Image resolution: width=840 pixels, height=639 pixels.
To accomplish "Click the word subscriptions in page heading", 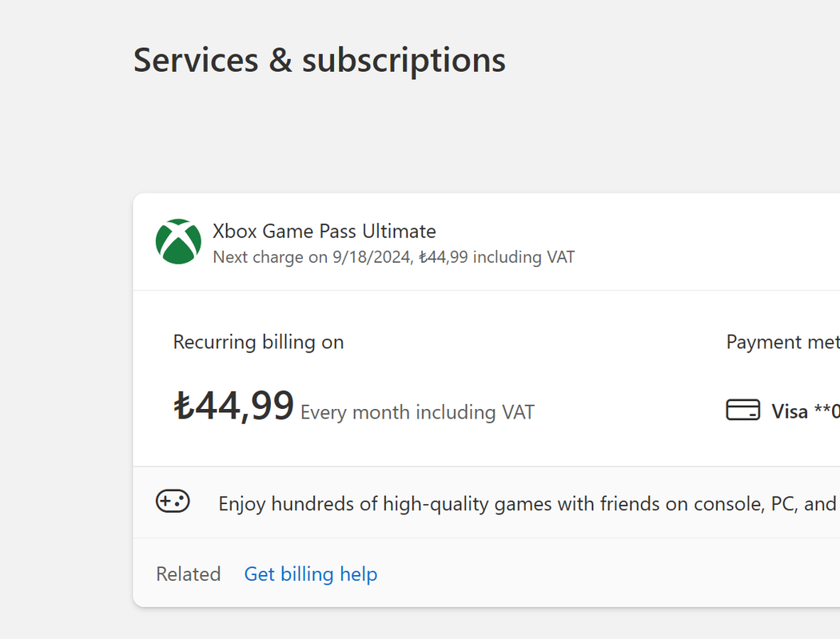I will [404, 62].
